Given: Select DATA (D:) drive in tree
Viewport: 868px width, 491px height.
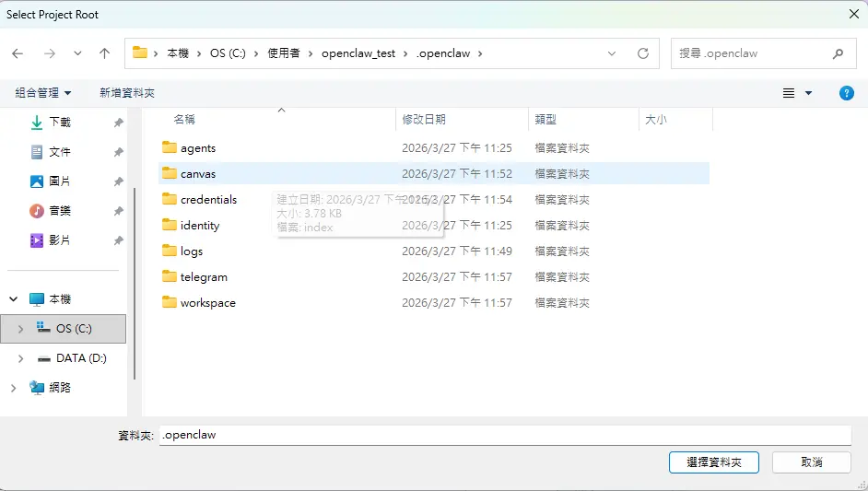Looking at the screenshot, I should click(81, 358).
